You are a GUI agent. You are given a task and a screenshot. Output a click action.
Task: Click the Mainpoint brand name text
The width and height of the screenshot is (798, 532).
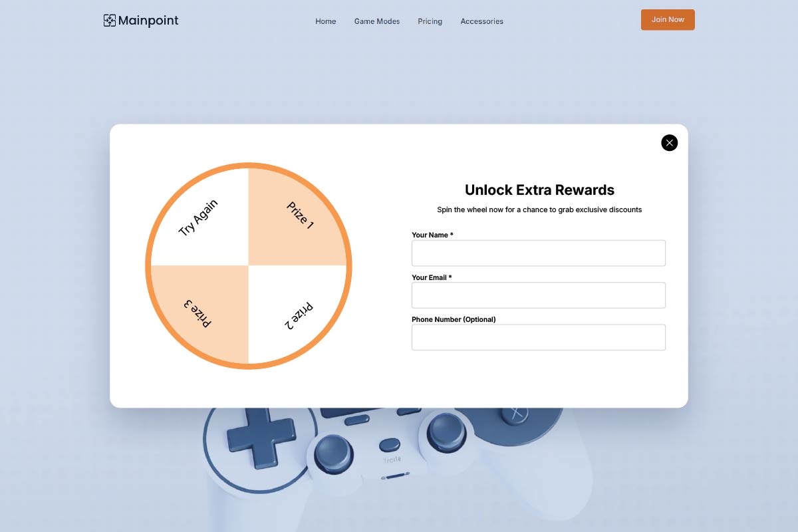148,21
